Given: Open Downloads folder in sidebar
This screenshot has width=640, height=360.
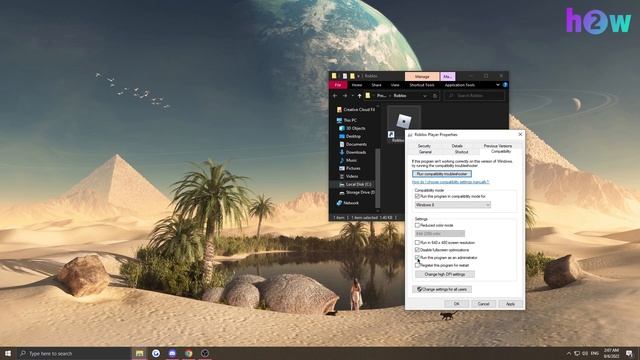Looking at the screenshot, I should 352,152.
